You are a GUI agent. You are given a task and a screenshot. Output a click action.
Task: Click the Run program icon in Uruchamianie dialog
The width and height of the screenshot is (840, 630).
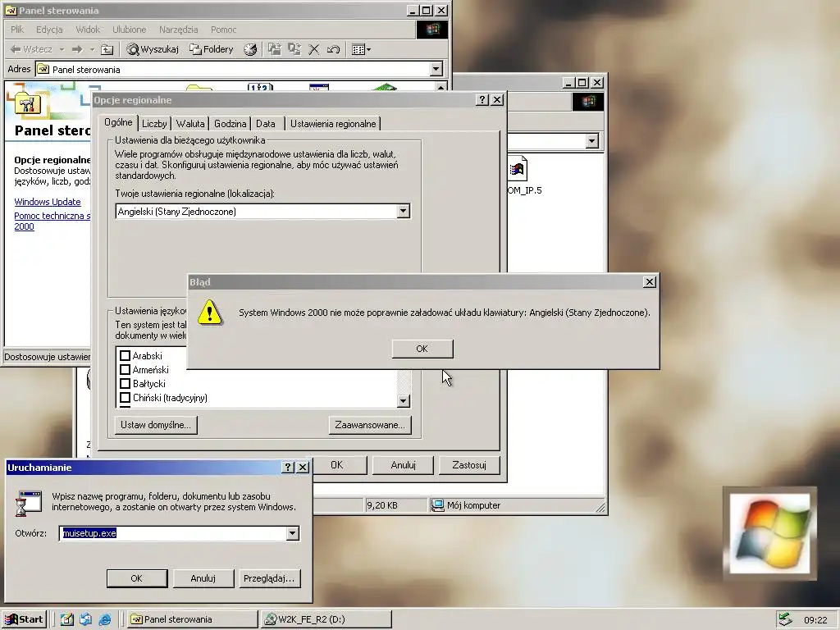tap(29, 504)
